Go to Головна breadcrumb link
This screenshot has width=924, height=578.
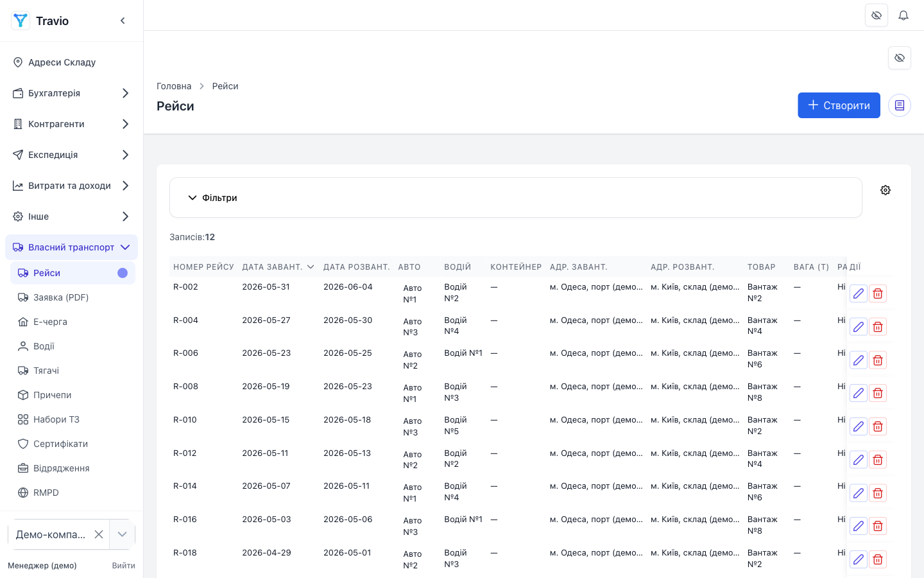point(174,86)
